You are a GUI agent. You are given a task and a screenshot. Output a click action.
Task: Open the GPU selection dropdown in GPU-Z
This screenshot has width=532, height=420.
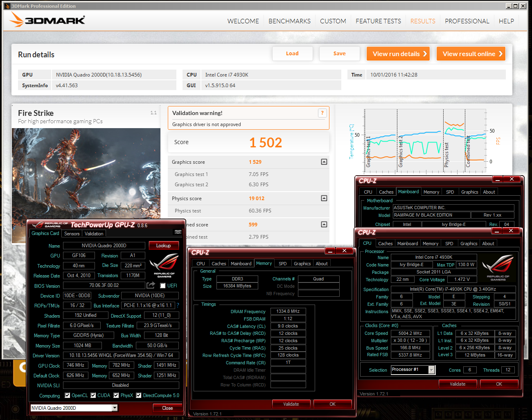[x=115, y=408]
